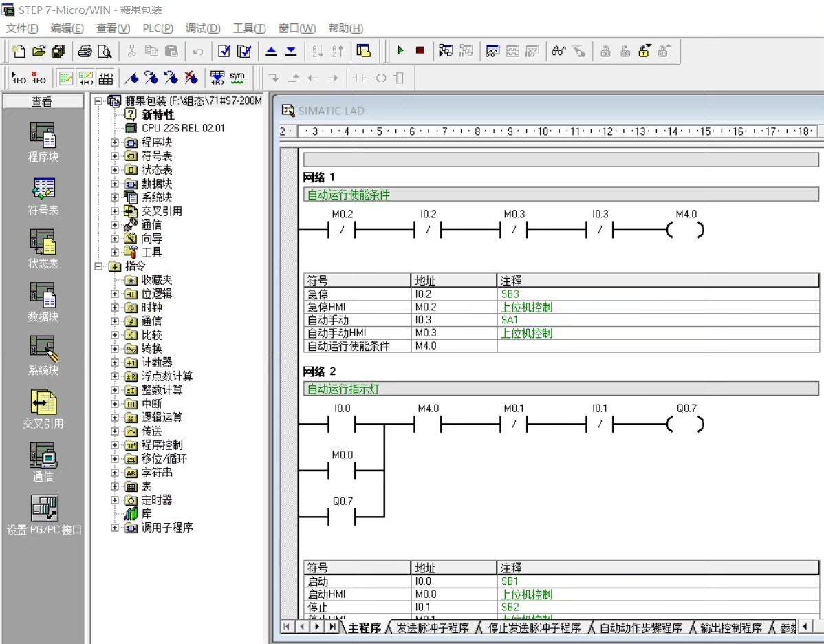
Task: Expand the 数据块 tree node
Action: click(x=115, y=184)
